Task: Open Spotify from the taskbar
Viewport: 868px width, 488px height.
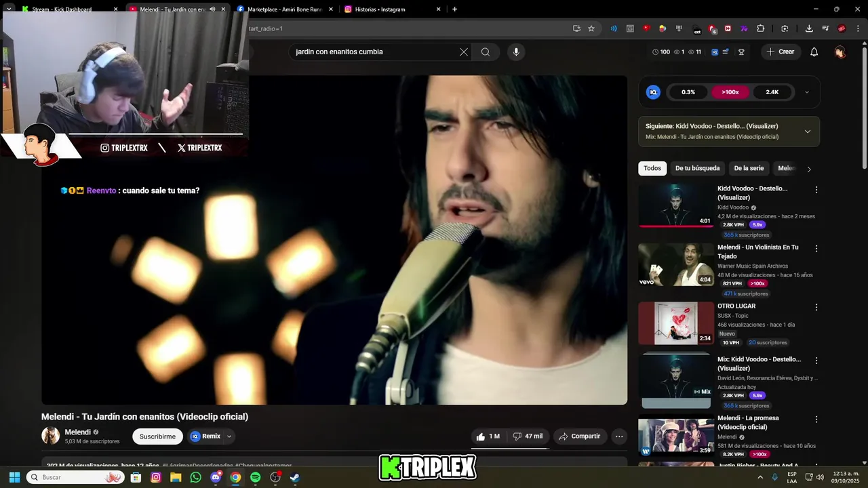Action: [255, 477]
